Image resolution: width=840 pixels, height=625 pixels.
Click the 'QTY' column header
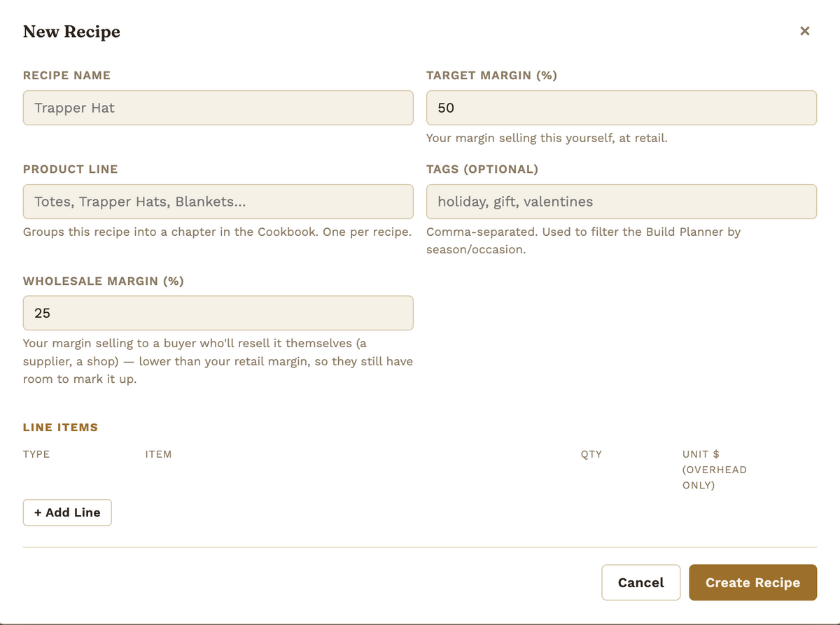point(591,454)
